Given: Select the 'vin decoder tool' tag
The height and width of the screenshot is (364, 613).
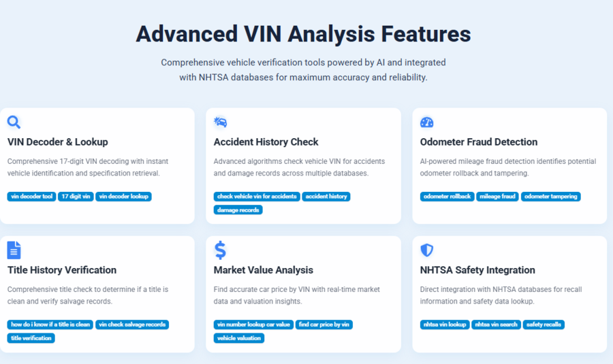Looking at the screenshot, I should point(31,197).
